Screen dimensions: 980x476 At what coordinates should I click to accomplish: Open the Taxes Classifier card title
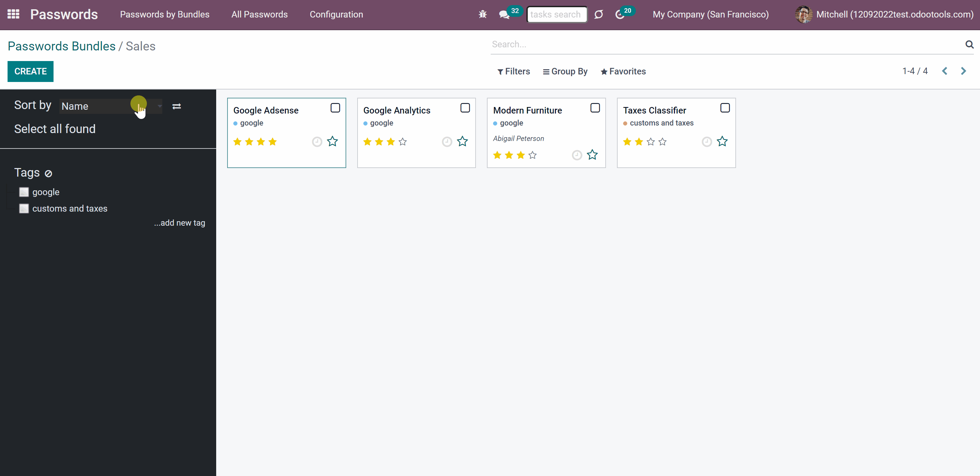(654, 110)
